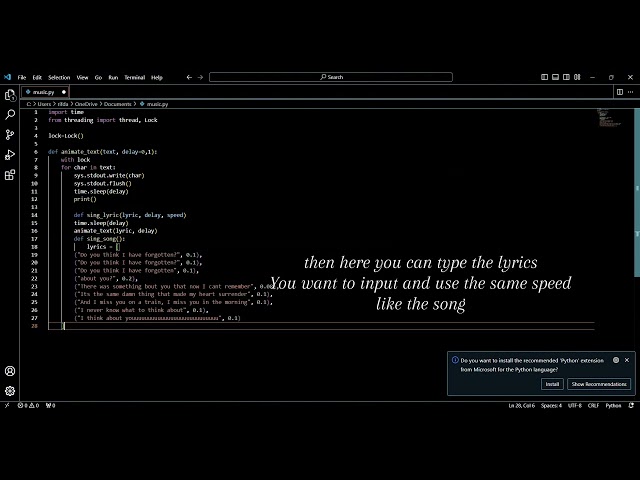
Task: Click the Documents breadcrumb segment
Action: (x=118, y=104)
